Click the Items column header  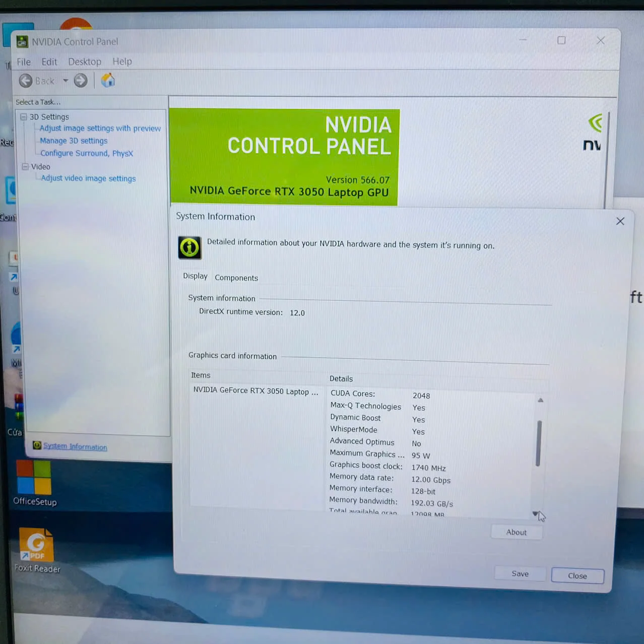201,375
